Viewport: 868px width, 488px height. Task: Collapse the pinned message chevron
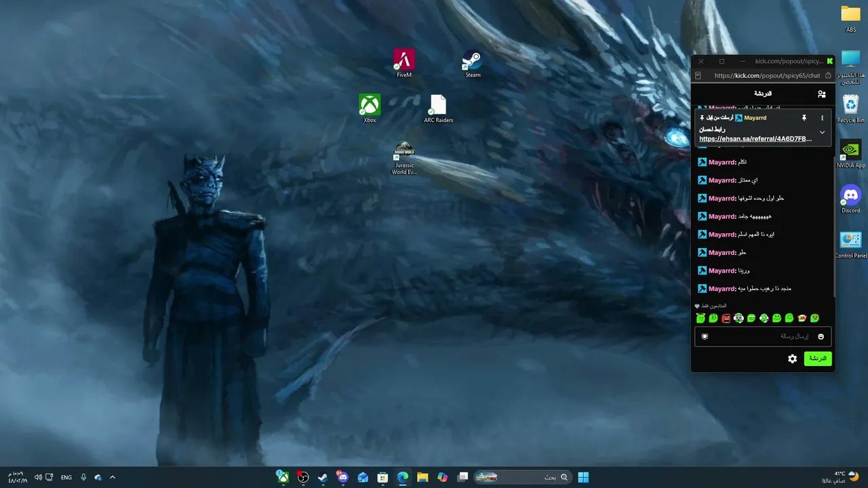822,133
